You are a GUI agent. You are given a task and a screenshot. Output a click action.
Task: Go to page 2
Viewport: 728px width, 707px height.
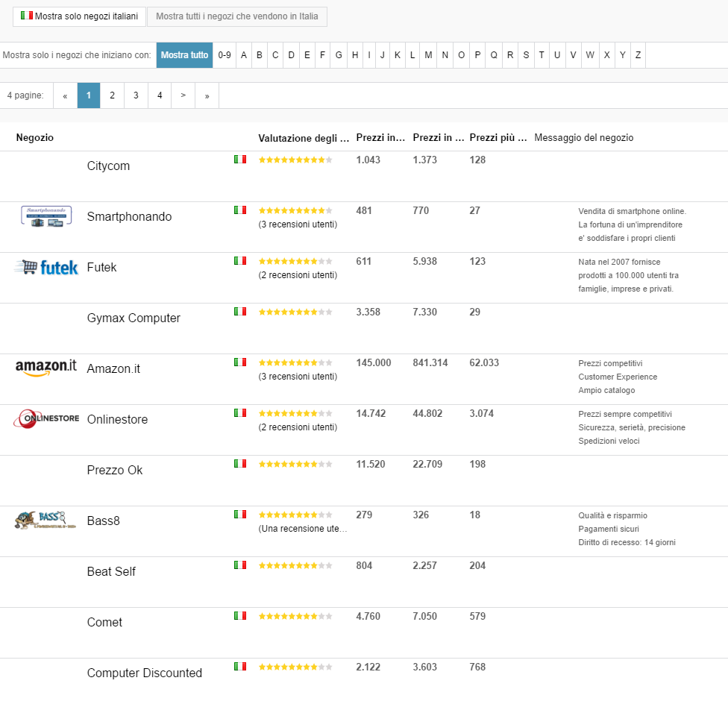[x=113, y=95]
